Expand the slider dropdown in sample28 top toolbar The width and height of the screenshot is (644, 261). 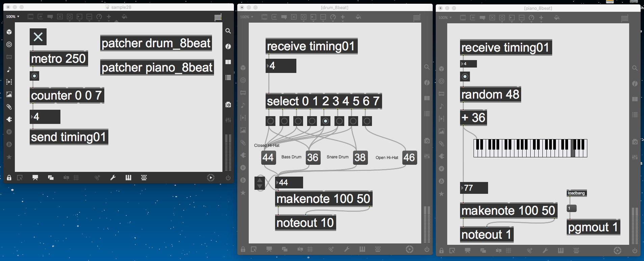point(89,17)
